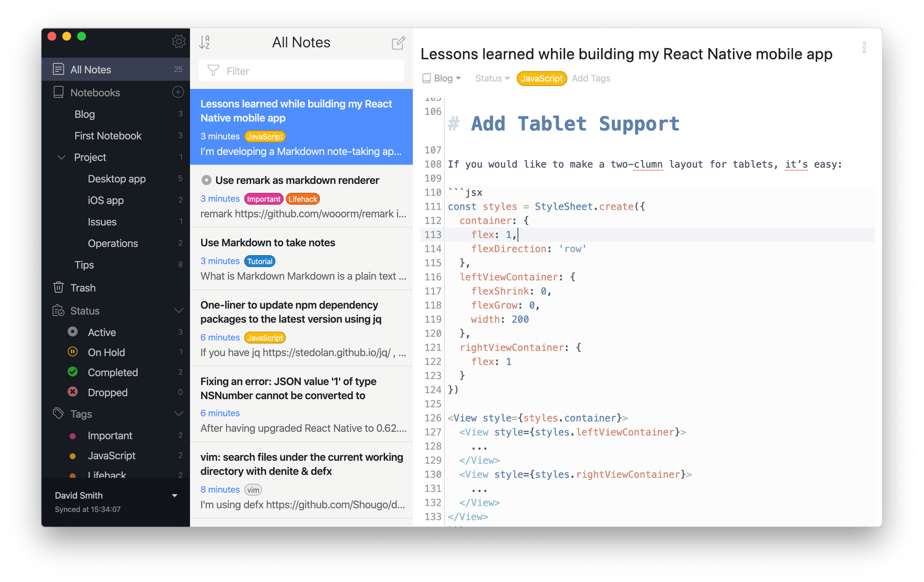924x582 pixels.
Task: Open the three-dot note options menu
Action: (x=864, y=47)
